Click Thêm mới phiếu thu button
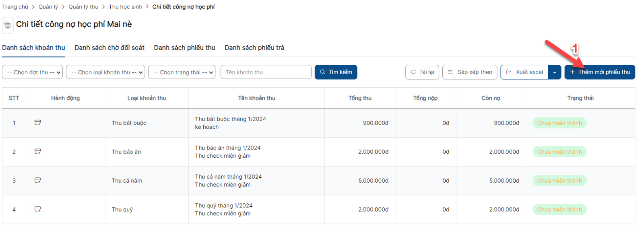Screen dimensions: 644x228 600,72
